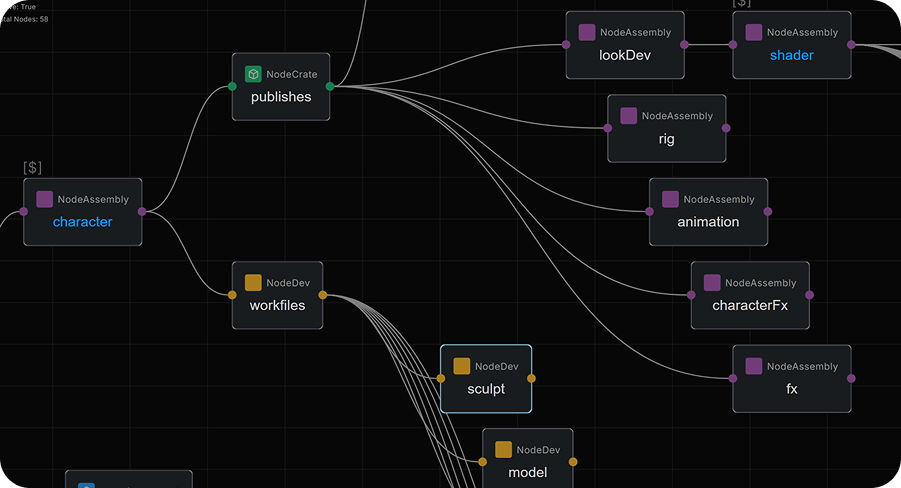Click the purple icon on character node
Viewport: 901px width, 488px height.
(x=44, y=199)
